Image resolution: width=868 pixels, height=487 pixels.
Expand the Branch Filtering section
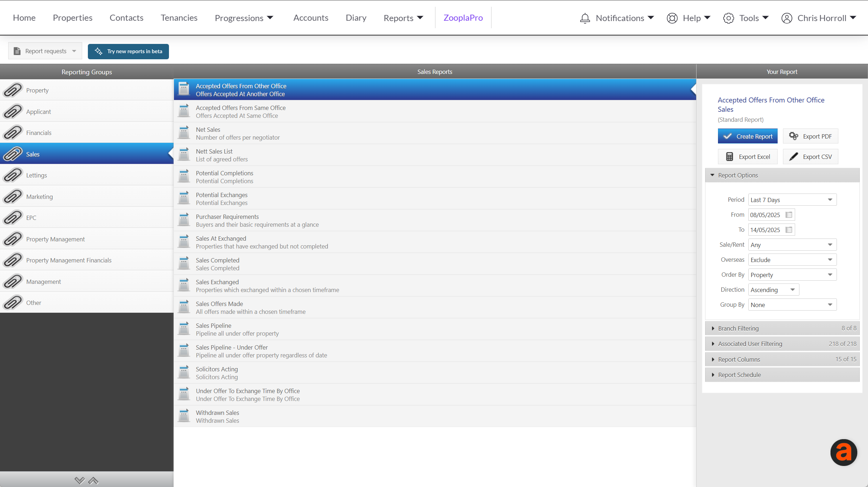[782, 328]
